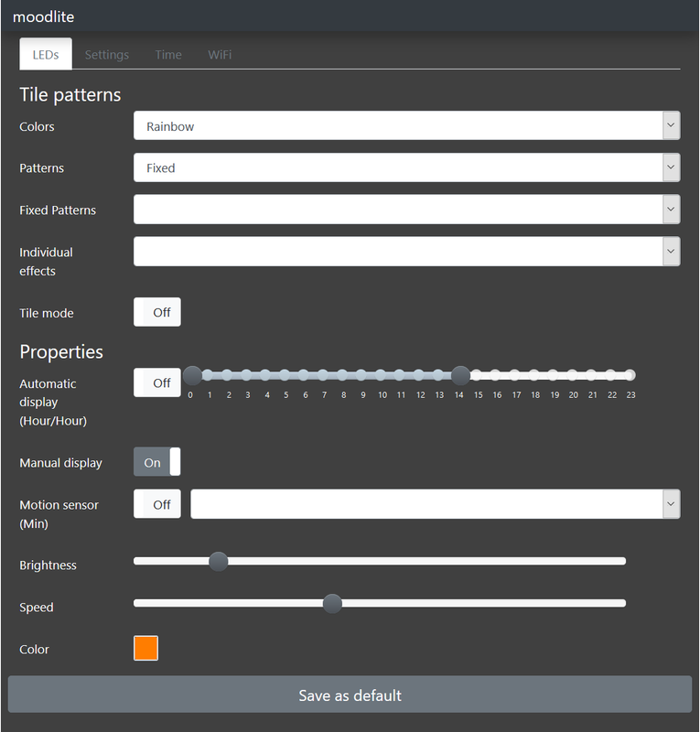The width and height of the screenshot is (700, 732).
Task: Open the orange Color swatch picker
Action: [x=146, y=649]
